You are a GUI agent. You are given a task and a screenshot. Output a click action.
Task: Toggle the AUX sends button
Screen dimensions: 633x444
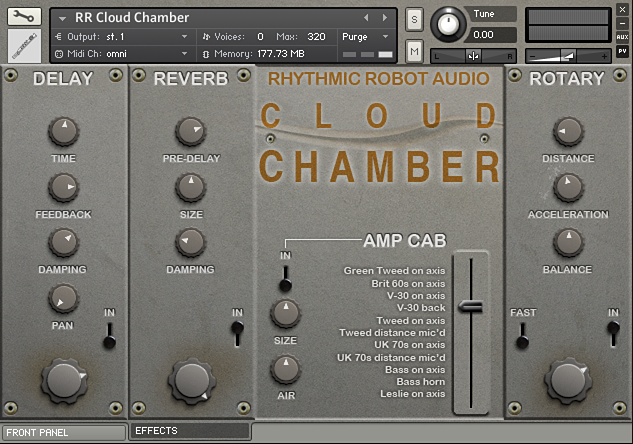point(622,37)
